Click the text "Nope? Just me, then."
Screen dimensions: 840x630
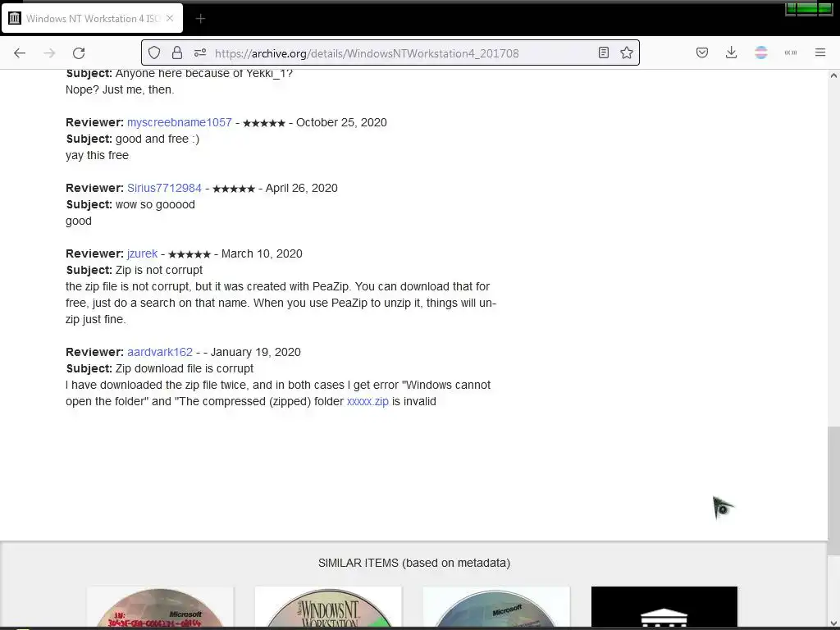120,89
